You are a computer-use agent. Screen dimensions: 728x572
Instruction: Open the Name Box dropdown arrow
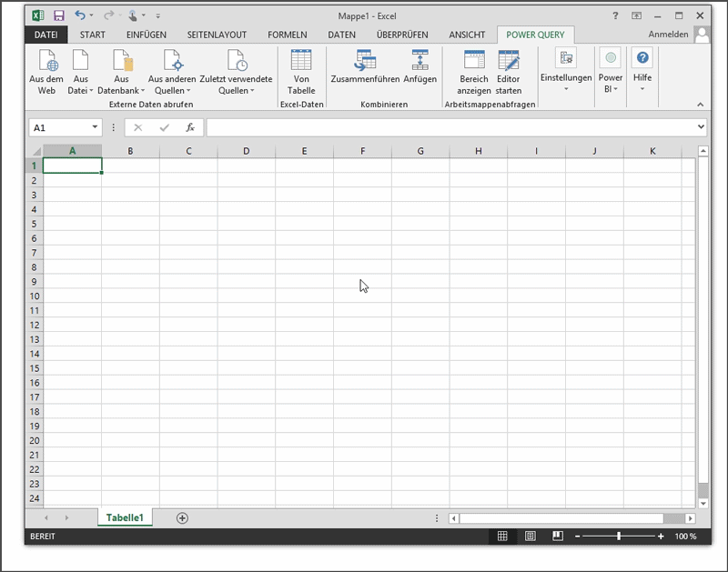click(96, 128)
